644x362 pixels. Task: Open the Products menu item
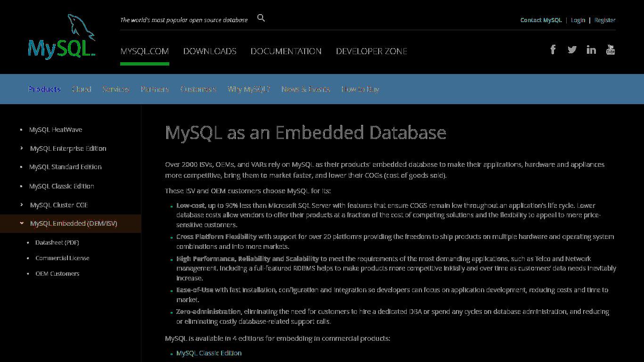coord(44,89)
